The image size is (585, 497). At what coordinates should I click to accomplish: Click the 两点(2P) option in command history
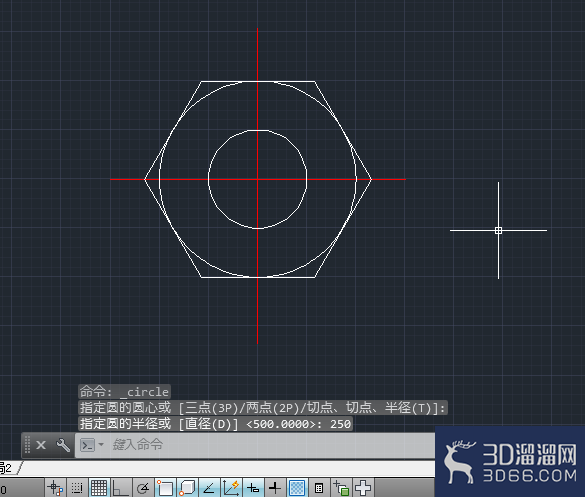click(x=273, y=408)
